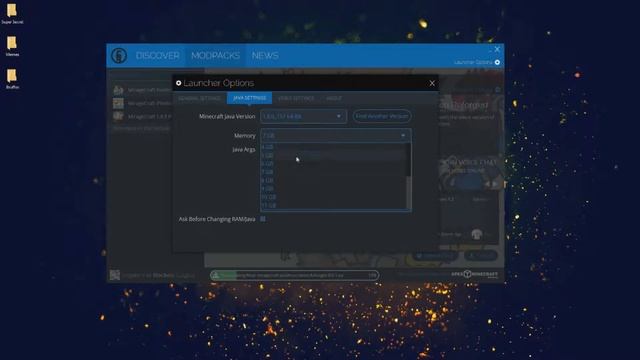Click the Apex Minecraft logo link
The image size is (640, 360).
(x=475, y=274)
